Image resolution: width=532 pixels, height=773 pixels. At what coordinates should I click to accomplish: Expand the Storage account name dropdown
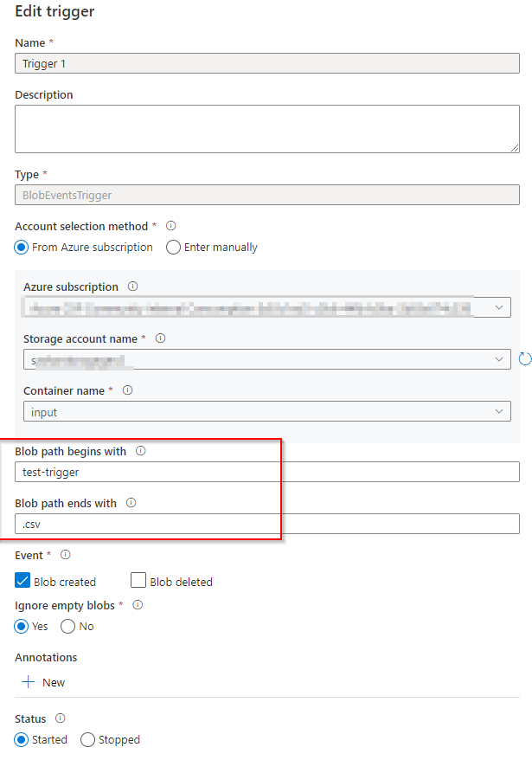coord(499,358)
